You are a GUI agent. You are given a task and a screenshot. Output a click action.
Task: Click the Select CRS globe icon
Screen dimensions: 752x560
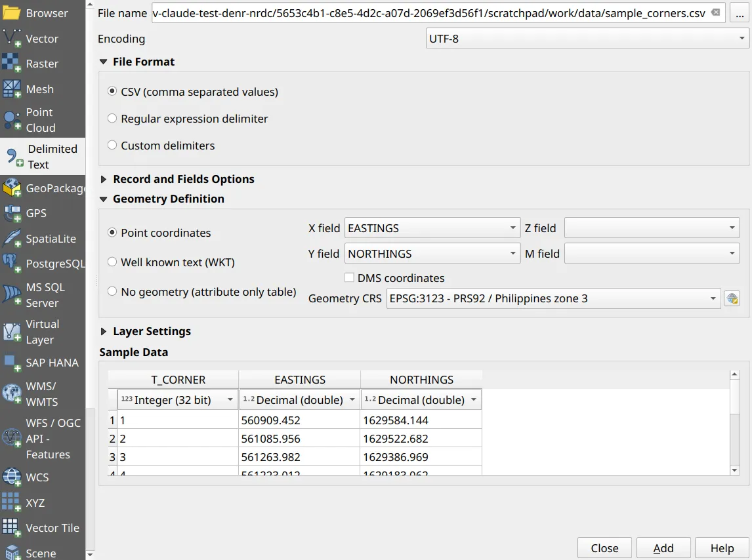(x=732, y=298)
